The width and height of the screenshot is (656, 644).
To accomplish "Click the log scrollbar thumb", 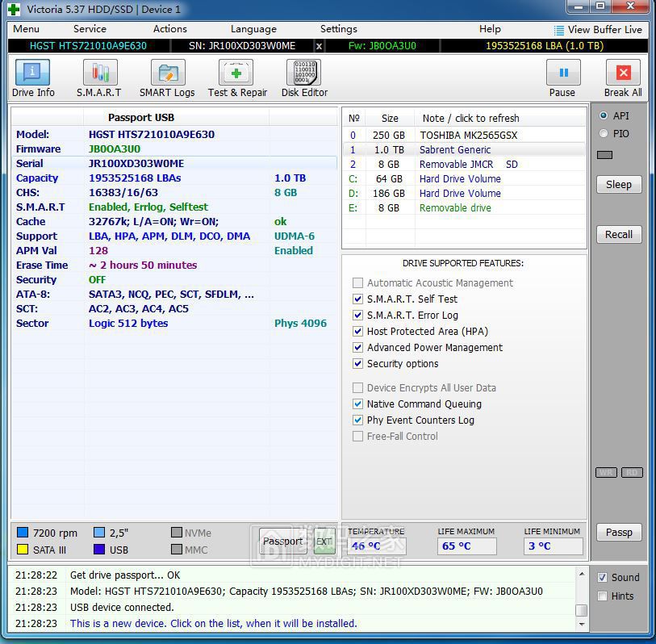I will point(581,610).
